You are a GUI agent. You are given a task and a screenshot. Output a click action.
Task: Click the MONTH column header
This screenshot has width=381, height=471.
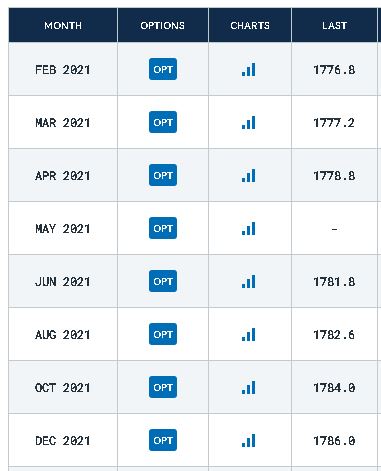63,25
